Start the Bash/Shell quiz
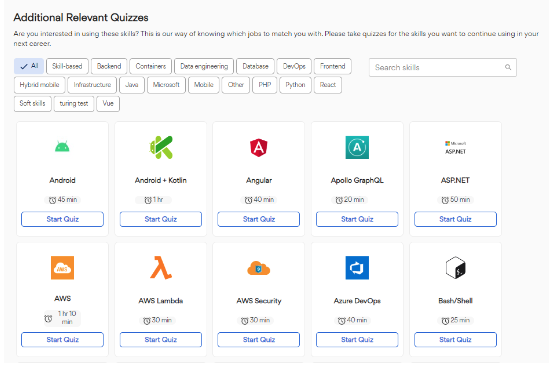549x375 pixels. [x=455, y=340]
